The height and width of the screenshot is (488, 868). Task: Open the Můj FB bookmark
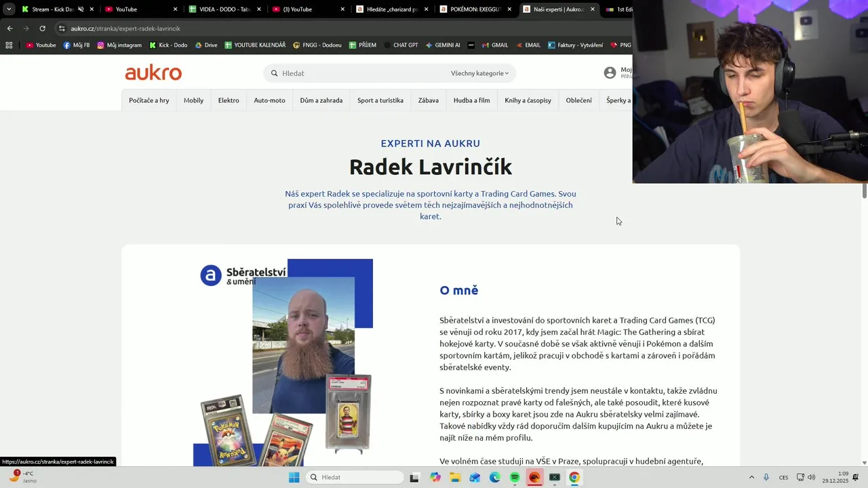tap(77, 45)
